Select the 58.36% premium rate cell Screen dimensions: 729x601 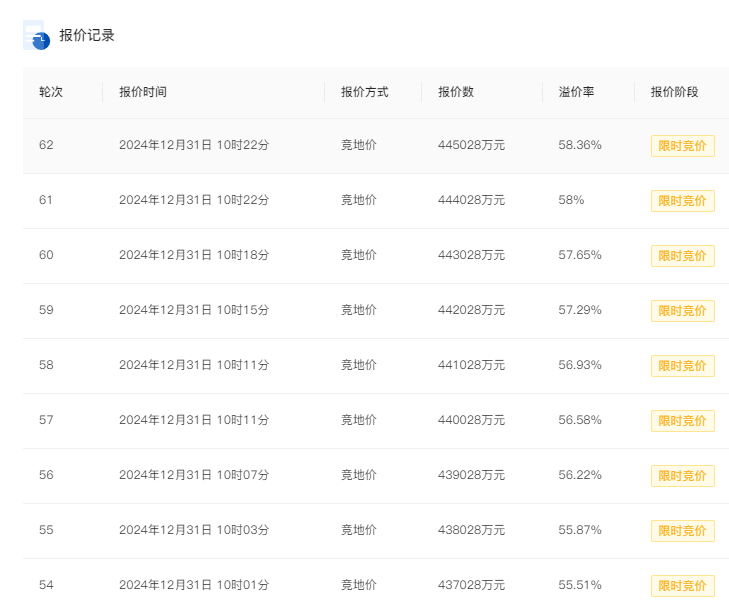coord(580,145)
